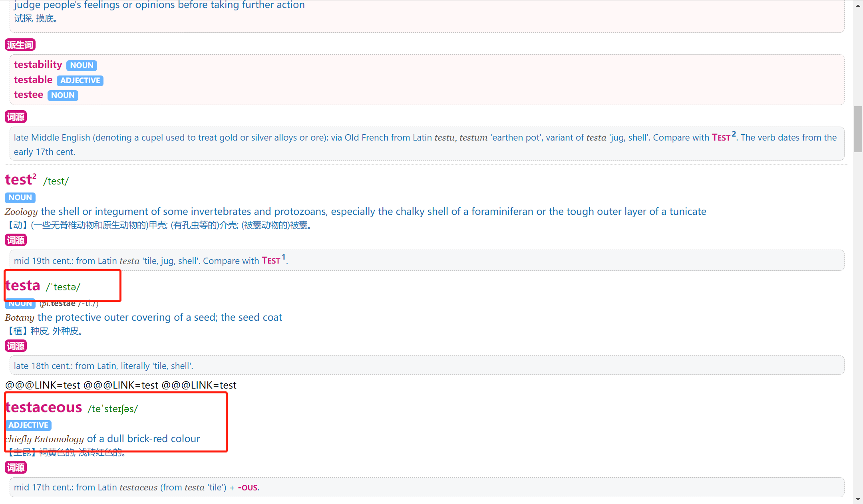Open the testable derivative word
The image size is (863, 504).
coord(33,80)
